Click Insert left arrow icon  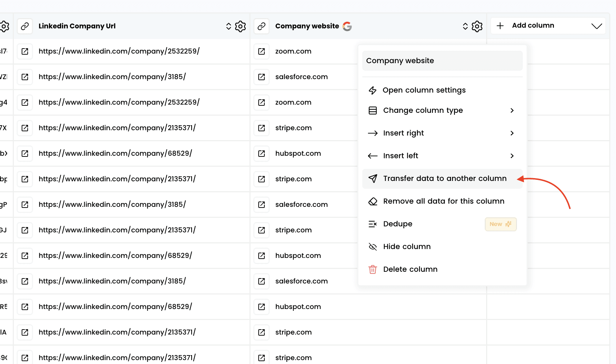tap(373, 156)
